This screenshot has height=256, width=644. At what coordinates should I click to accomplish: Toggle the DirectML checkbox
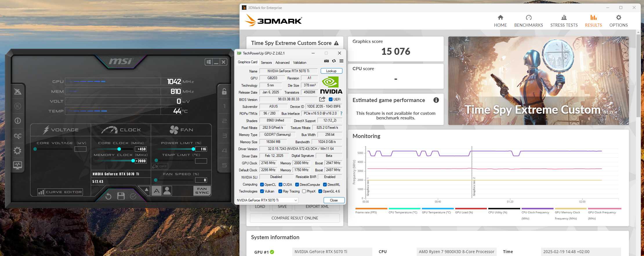tap(325, 185)
